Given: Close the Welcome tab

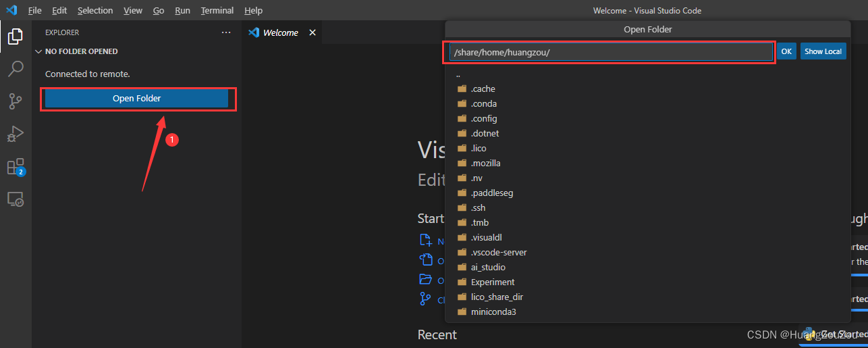Looking at the screenshot, I should pos(312,32).
